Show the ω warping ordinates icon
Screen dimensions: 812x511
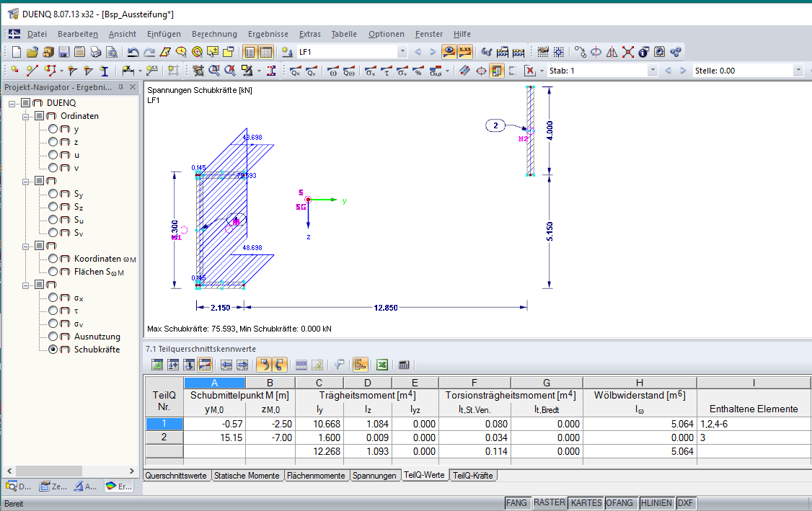point(333,71)
